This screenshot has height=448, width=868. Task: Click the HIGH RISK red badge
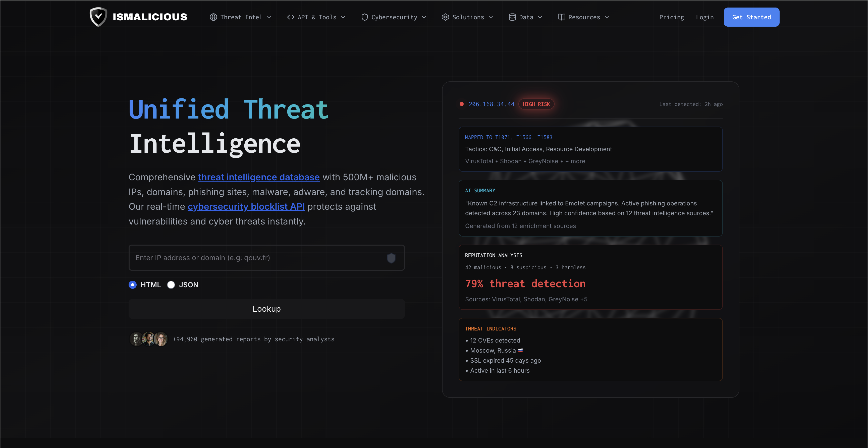536,104
